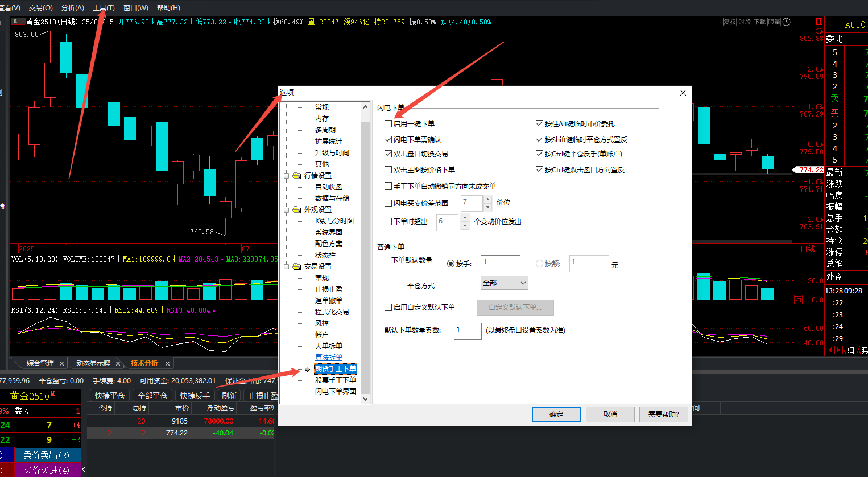Viewport: 868px width, 477px height.
Task: Close the 技术分析 tab with its X
Action: coord(167,363)
